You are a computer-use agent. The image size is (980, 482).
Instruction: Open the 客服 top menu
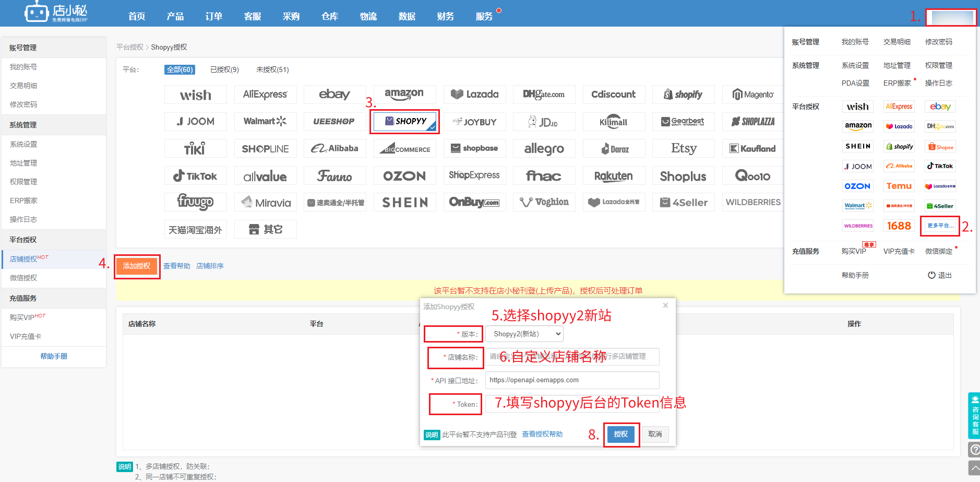[253, 16]
